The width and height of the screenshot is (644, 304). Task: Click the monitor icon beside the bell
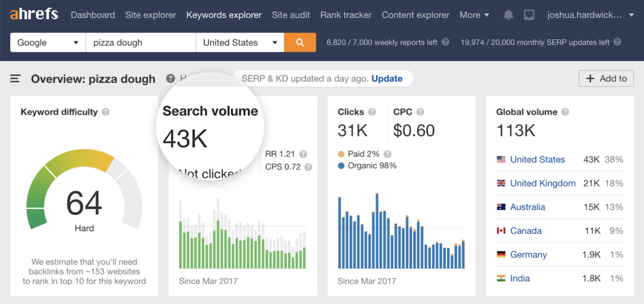tap(529, 15)
